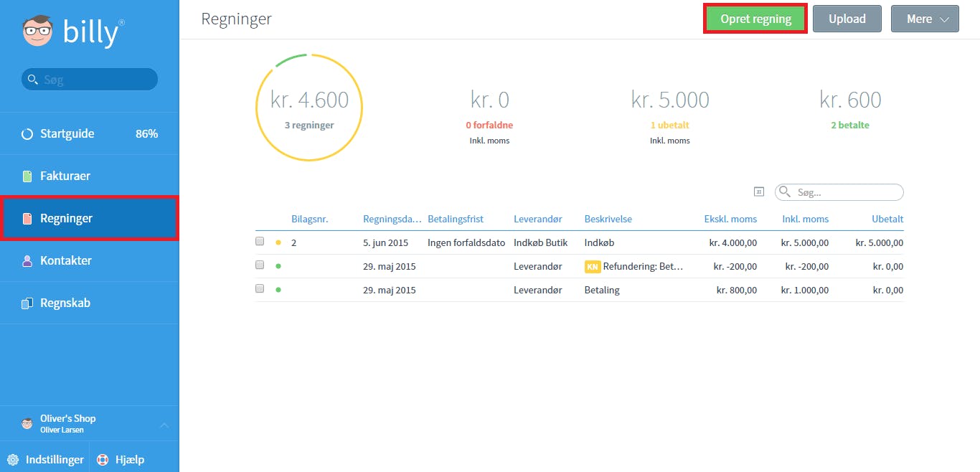
Task: Click the Hjælp lifebuoy icon
Action: pyautogui.click(x=103, y=460)
